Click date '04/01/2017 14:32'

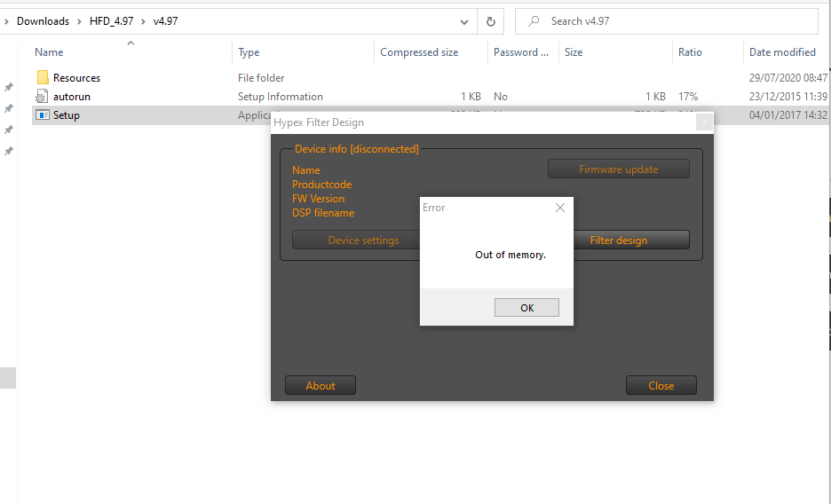coord(788,114)
